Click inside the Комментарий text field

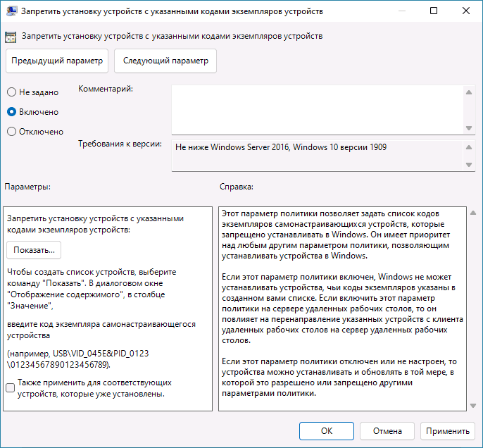318,110
